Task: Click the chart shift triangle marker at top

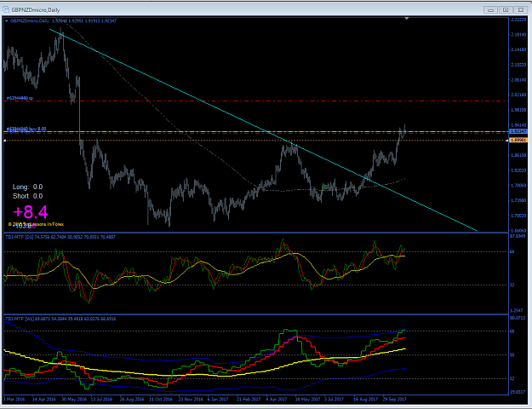Action: 407,19
